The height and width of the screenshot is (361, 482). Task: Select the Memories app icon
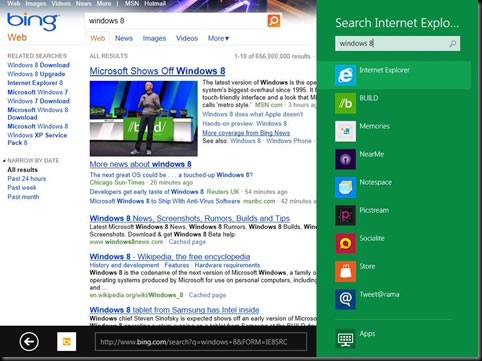coord(345,131)
